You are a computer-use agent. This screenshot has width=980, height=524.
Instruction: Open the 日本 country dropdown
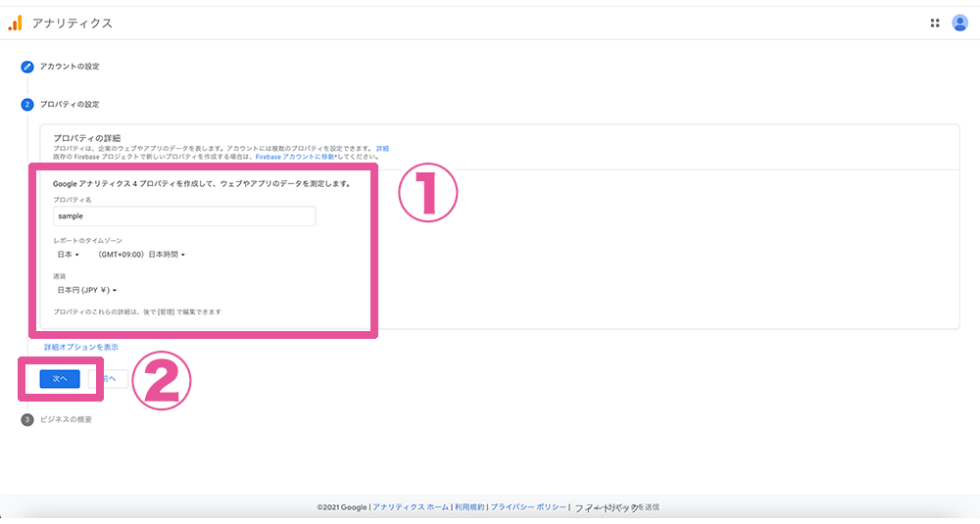pos(69,255)
